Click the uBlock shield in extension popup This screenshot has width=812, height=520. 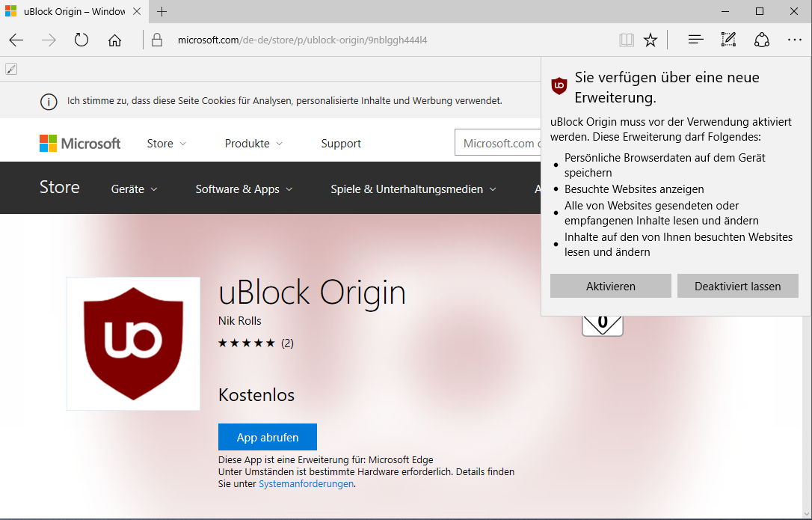point(559,85)
